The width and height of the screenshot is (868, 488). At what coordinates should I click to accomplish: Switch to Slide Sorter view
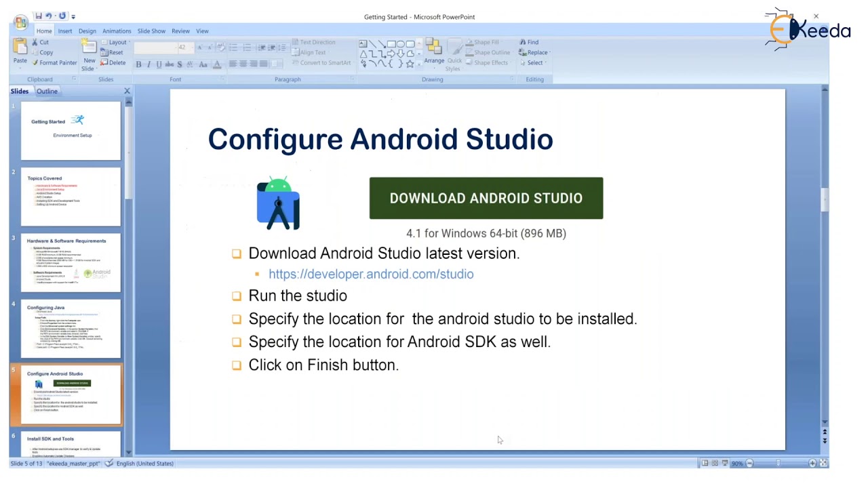coord(715,464)
